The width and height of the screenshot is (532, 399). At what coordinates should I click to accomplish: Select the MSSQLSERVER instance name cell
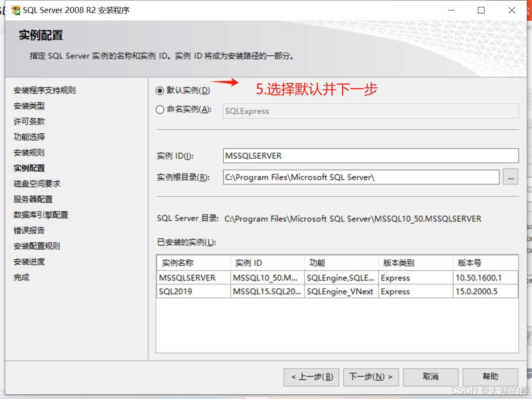coord(194,278)
